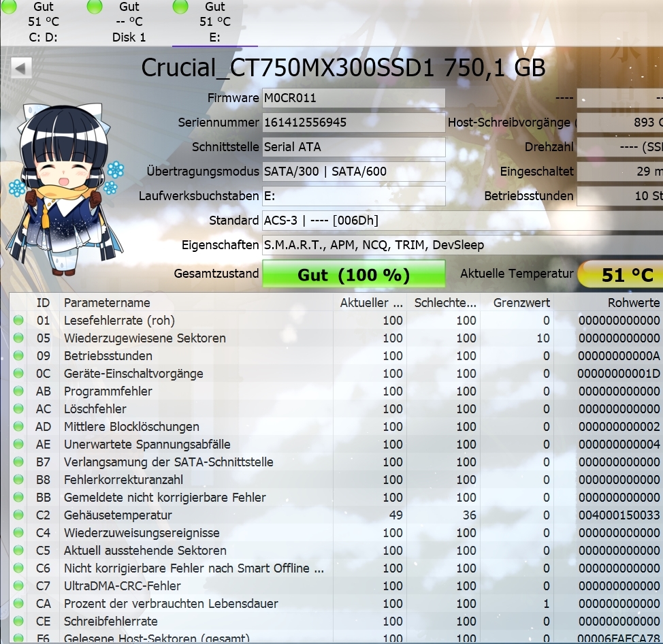Click the Grenzwert column header
This screenshot has width=663, height=644.
coord(517,303)
